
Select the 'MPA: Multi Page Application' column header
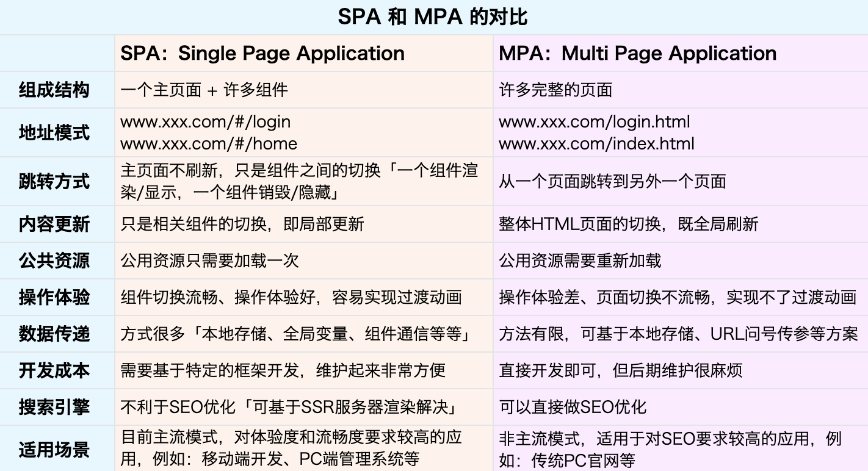[637, 54]
